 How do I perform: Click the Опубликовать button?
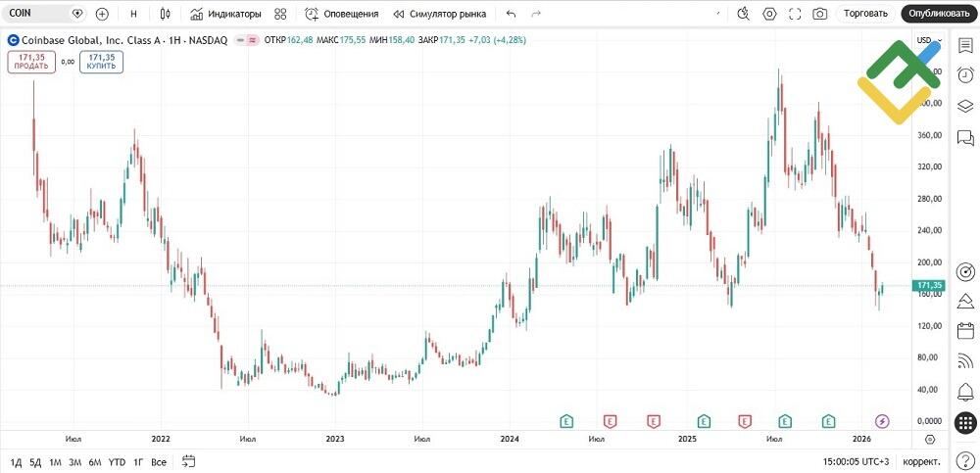point(939,13)
